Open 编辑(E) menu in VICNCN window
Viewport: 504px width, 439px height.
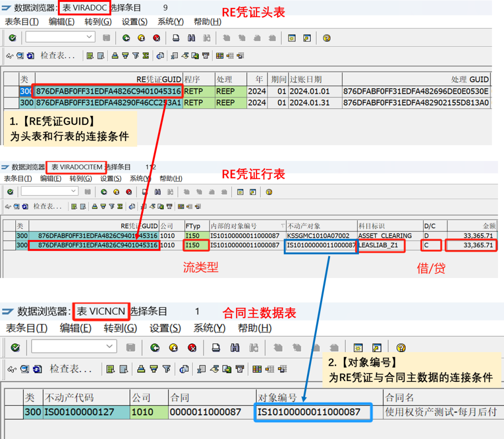[76, 328]
